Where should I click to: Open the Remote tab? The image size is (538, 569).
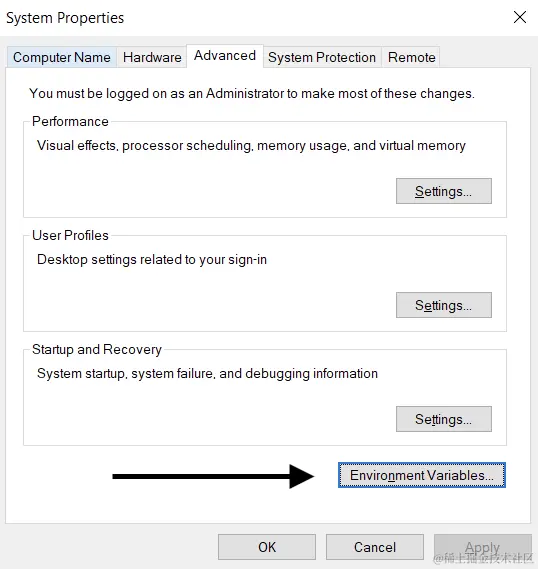[411, 57]
